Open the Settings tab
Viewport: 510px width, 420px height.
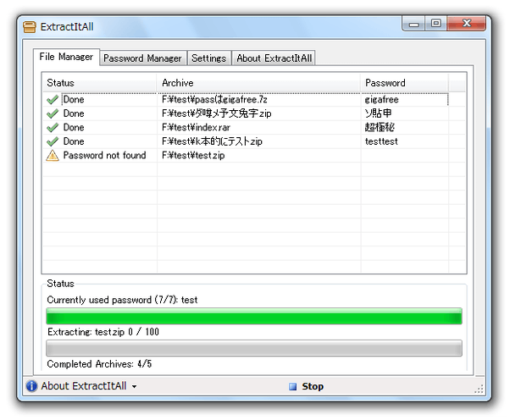point(208,58)
